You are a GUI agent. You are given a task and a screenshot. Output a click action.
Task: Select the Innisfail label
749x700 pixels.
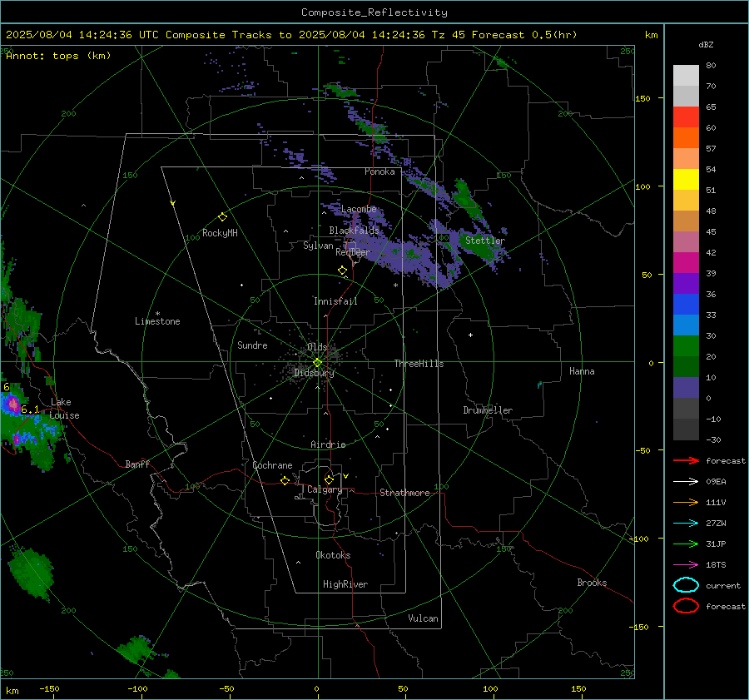pos(335,301)
